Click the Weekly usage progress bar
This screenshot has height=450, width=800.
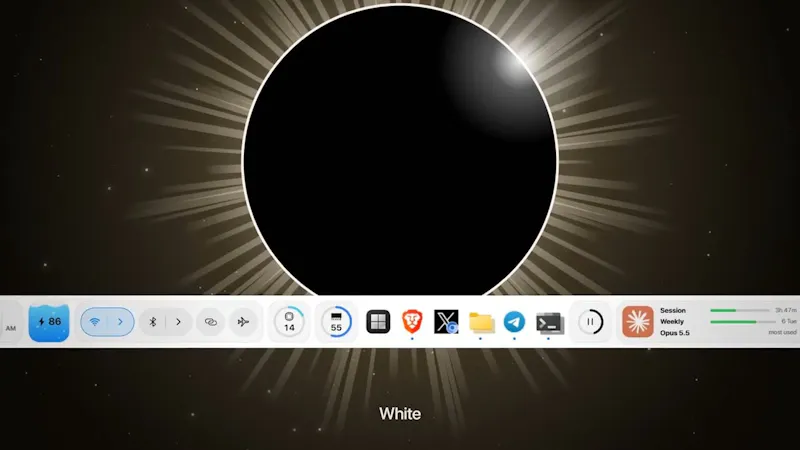tap(743, 322)
